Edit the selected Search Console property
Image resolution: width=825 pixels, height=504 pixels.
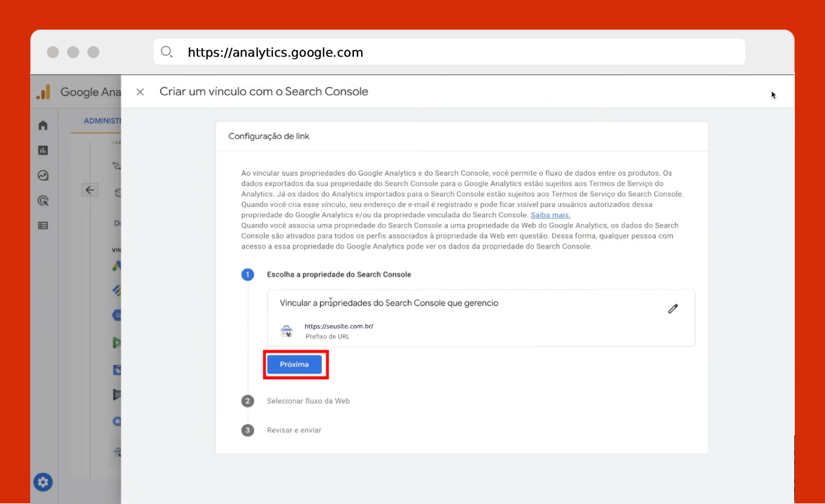click(673, 308)
